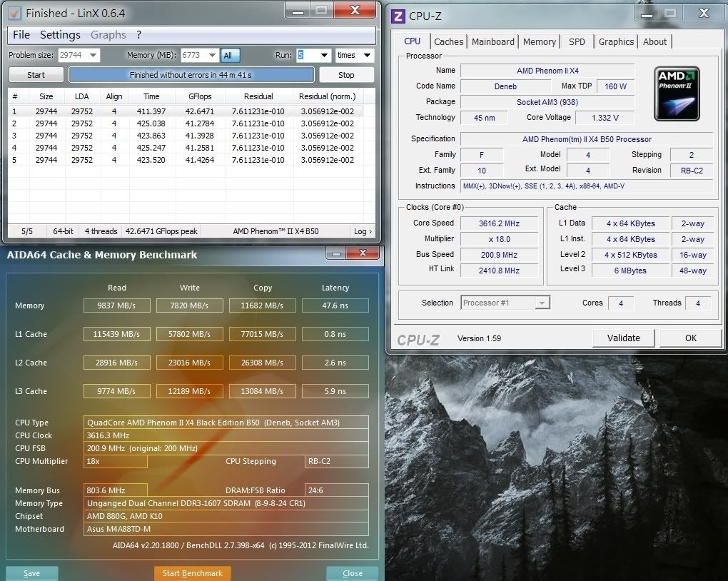The height and width of the screenshot is (581, 728).
Task: Click the Core Speed value 3616.2 MHz
Action: (x=499, y=223)
